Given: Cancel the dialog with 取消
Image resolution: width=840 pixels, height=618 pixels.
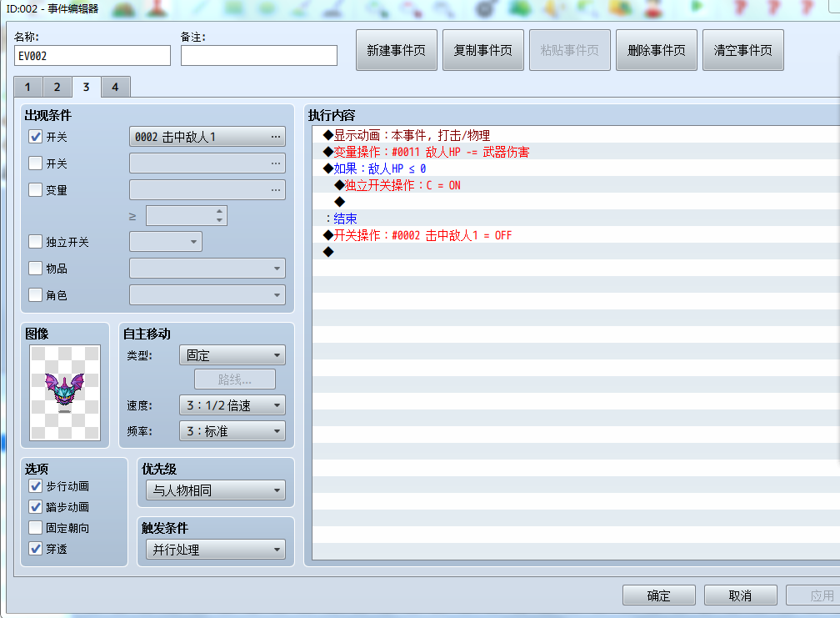Looking at the screenshot, I should (x=740, y=595).
